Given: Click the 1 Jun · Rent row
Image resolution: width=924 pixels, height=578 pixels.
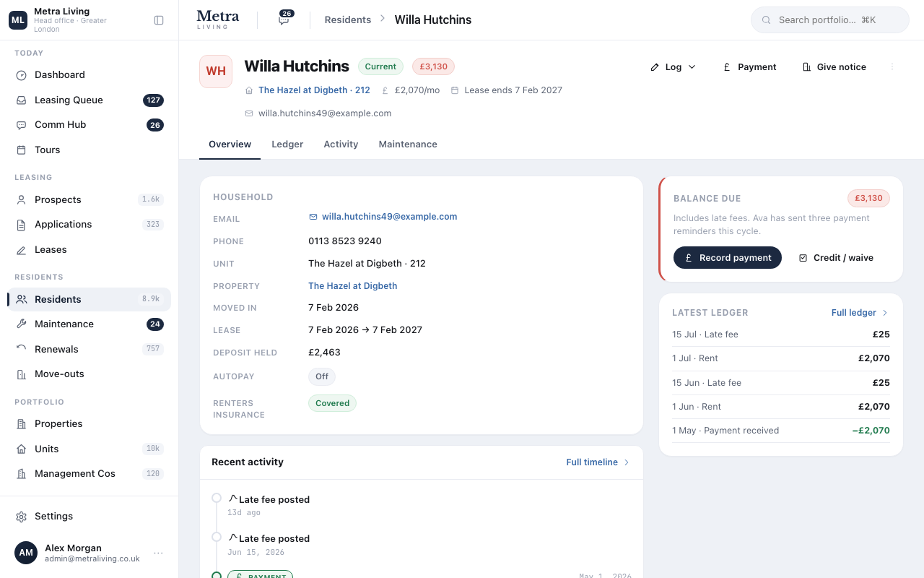Looking at the screenshot, I should [781, 407].
